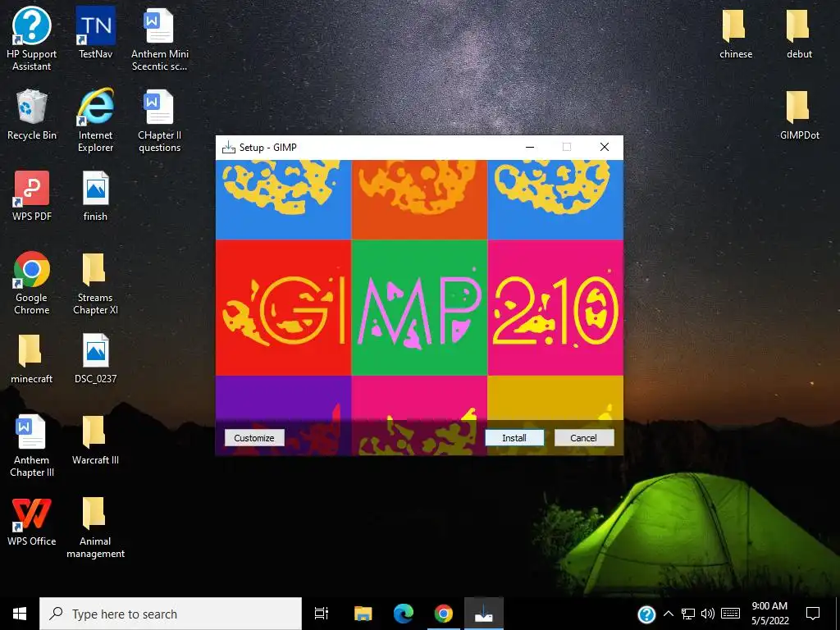Open Google Chrome from the taskbar

(x=444, y=614)
